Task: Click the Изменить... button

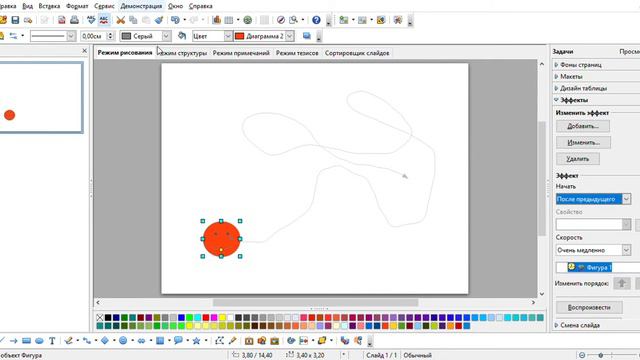Action: tap(583, 142)
